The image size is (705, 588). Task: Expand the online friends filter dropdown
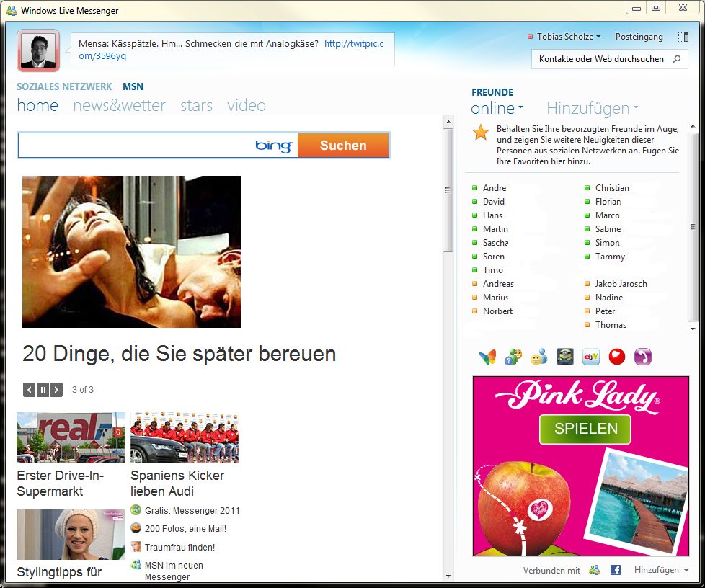coord(497,108)
